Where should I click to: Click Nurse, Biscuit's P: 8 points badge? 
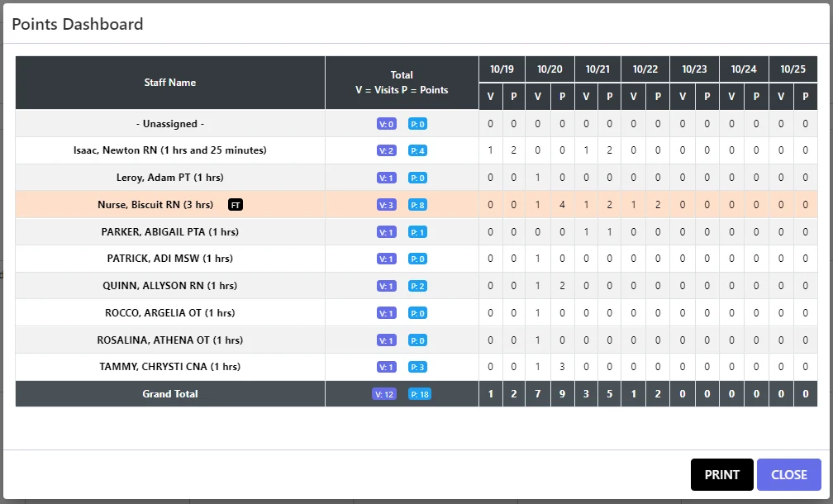coord(417,205)
